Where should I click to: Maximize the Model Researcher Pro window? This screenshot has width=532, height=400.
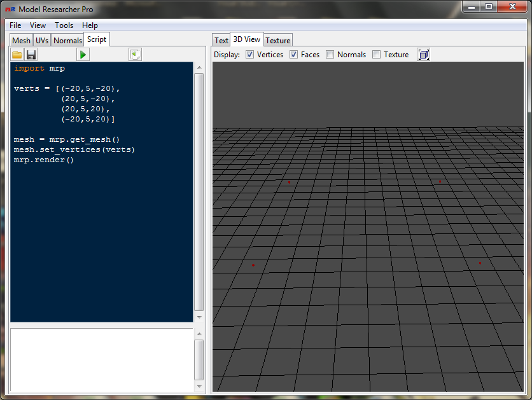[489, 7]
